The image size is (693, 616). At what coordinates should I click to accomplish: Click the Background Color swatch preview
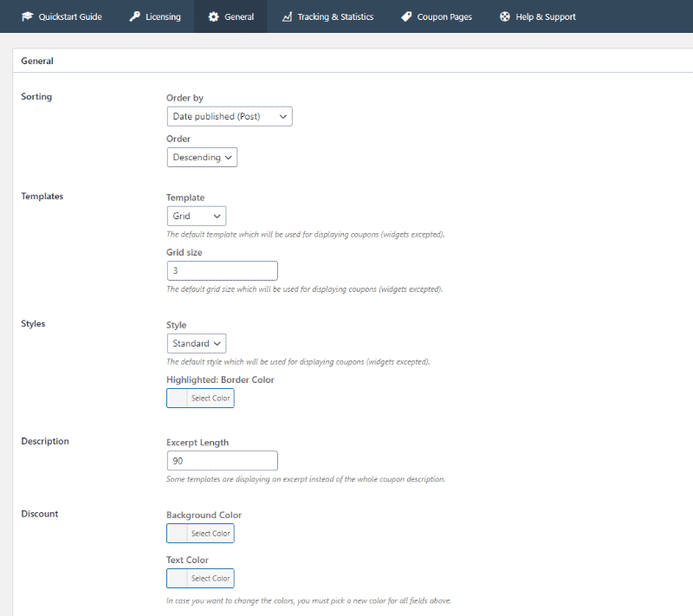click(x=178, y=534)
